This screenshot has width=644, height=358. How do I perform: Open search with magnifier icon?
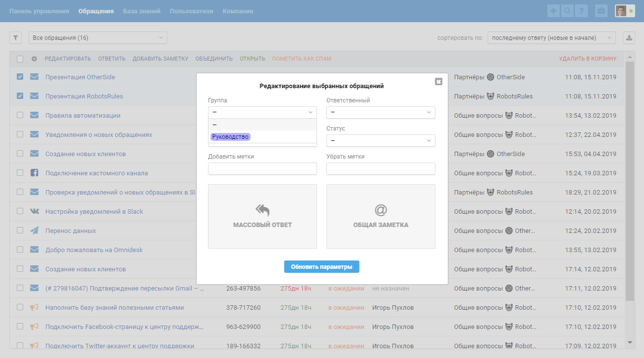click(x=567, y=11)
